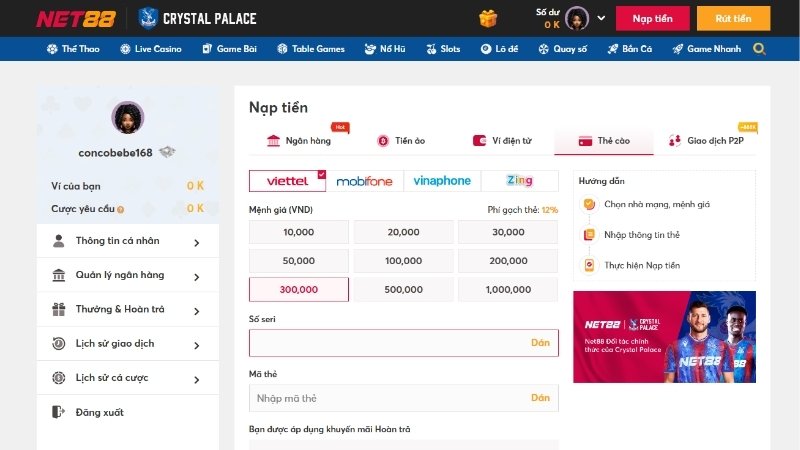Expand the account dropdown arrow in header
800x450 pixels.
click(601, 18)
